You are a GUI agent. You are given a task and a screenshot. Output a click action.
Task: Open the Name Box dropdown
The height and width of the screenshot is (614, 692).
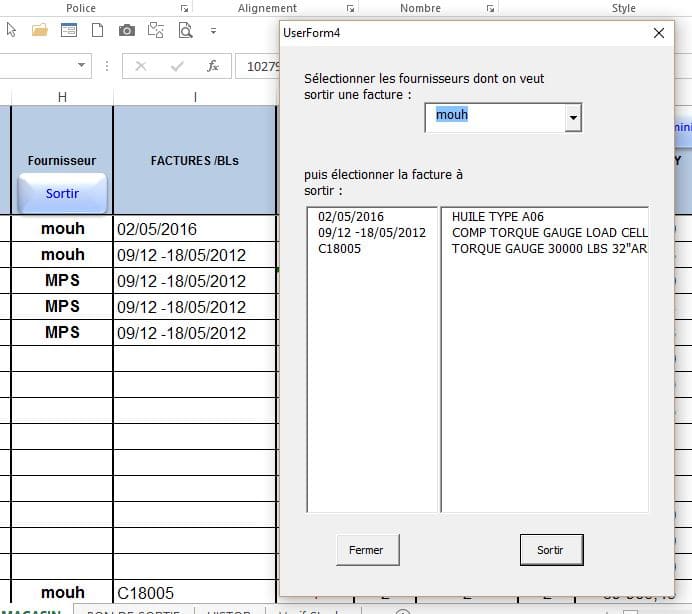[82, 66]
